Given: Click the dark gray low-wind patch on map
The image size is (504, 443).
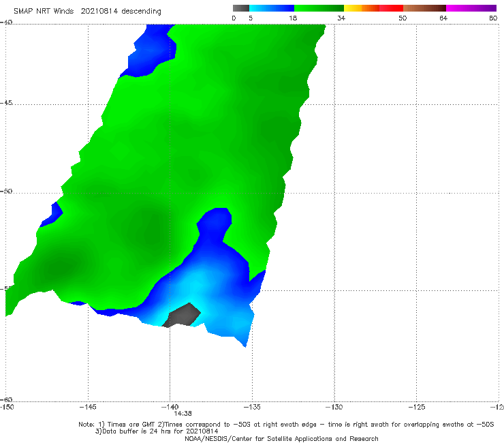Looking at the screenshot, I should tap(183, 315).
